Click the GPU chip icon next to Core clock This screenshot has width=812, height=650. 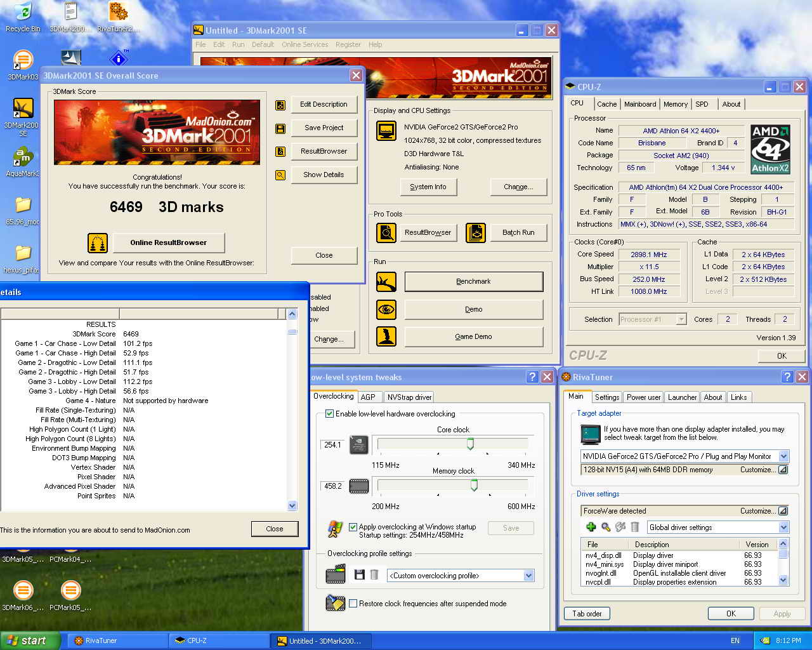(x=359, y=445)
